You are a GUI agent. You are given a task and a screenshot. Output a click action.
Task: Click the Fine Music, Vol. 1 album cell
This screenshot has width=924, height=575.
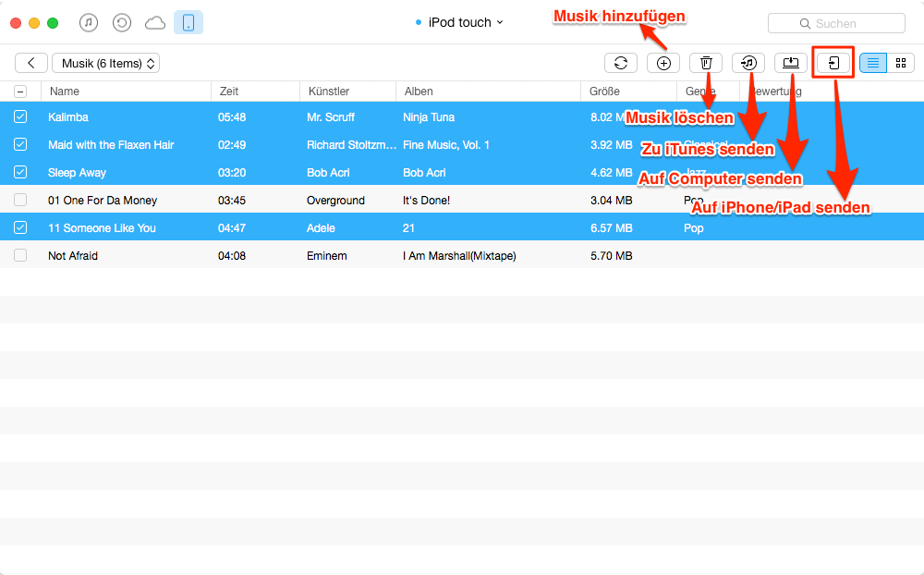point(446,145)
